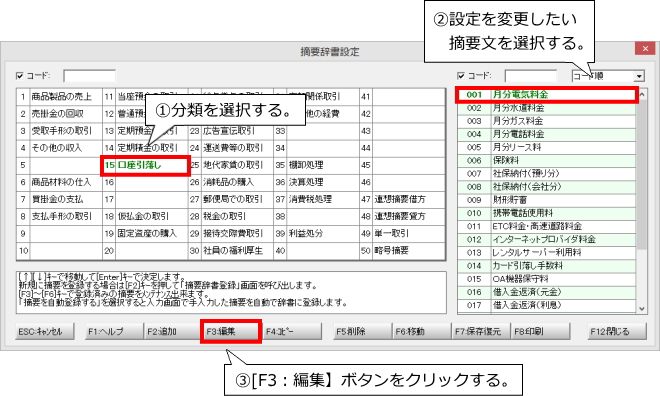Click F2:追加 button
The width and height of the screenshot is (660, 396).
pyautogui.click(x=173, y=331)
